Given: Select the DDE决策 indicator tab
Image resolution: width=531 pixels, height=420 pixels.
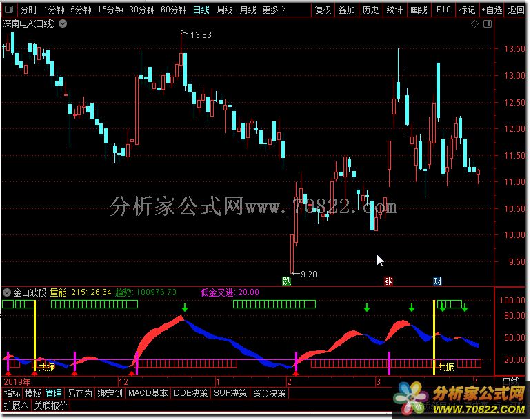Looking at the screenshot, I should pyautogui.click(x=190, y=393).
